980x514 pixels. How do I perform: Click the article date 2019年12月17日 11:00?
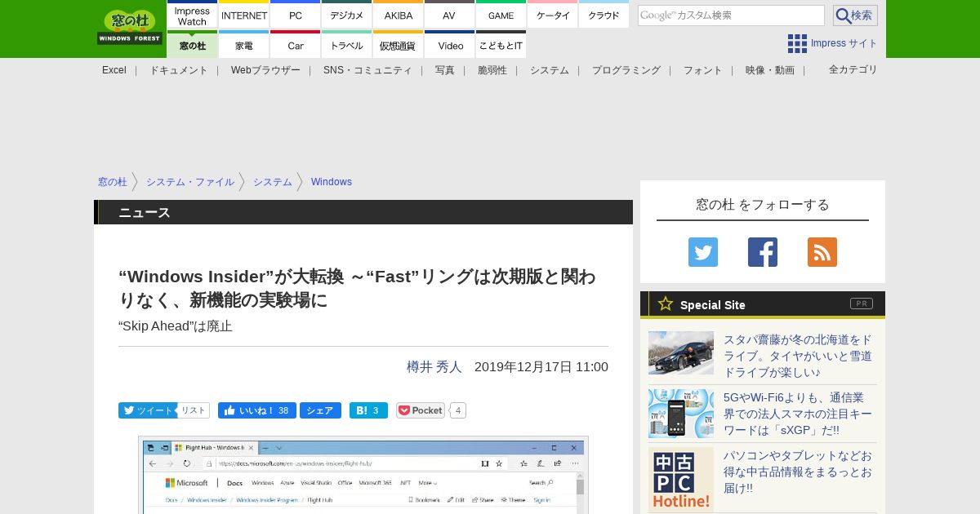(541, 367)
